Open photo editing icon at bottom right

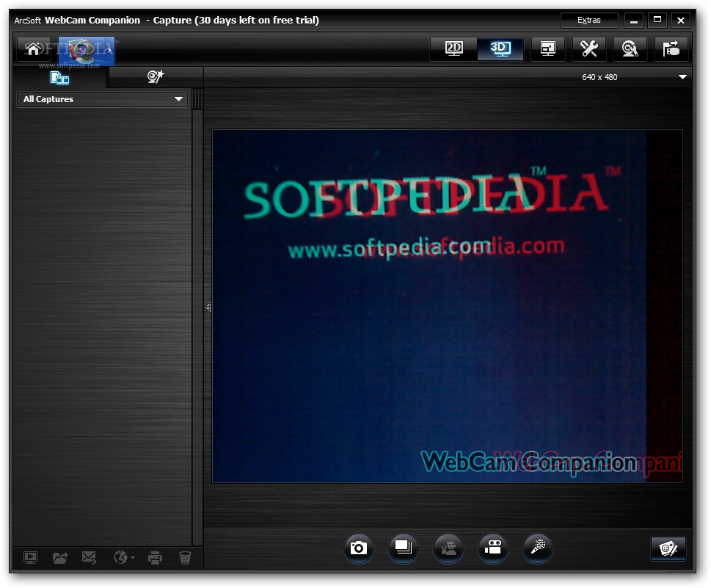pos(668,548)
